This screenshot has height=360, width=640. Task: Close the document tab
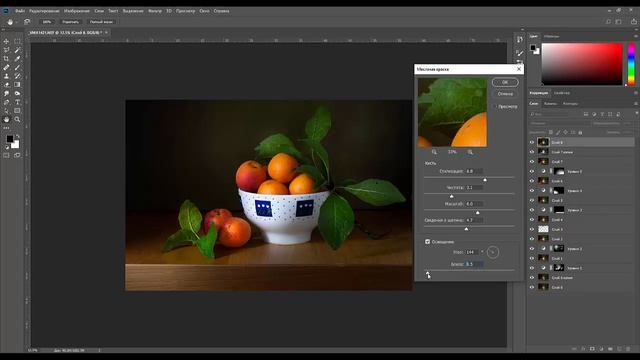(107, 32)
